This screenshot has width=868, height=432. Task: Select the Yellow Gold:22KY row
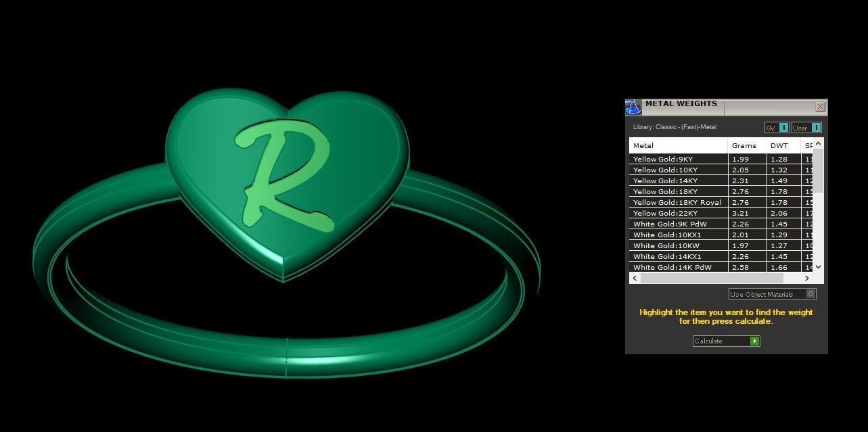721,213
